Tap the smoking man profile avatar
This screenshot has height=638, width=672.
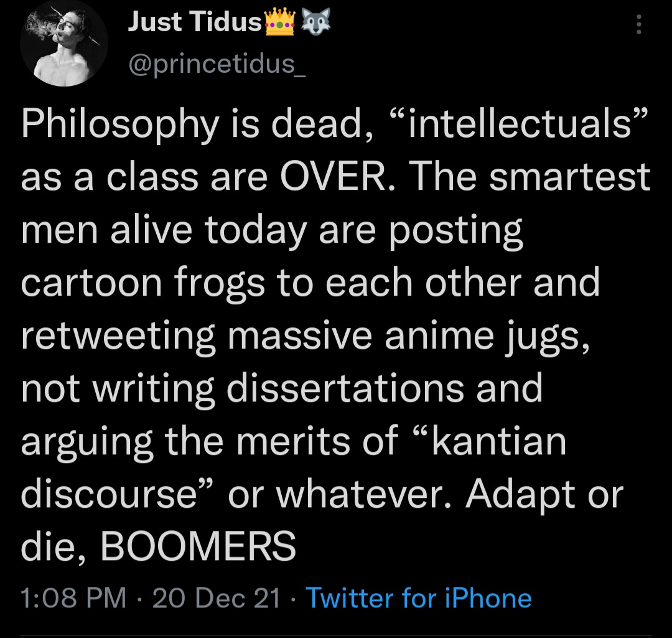tap(64, 43)
